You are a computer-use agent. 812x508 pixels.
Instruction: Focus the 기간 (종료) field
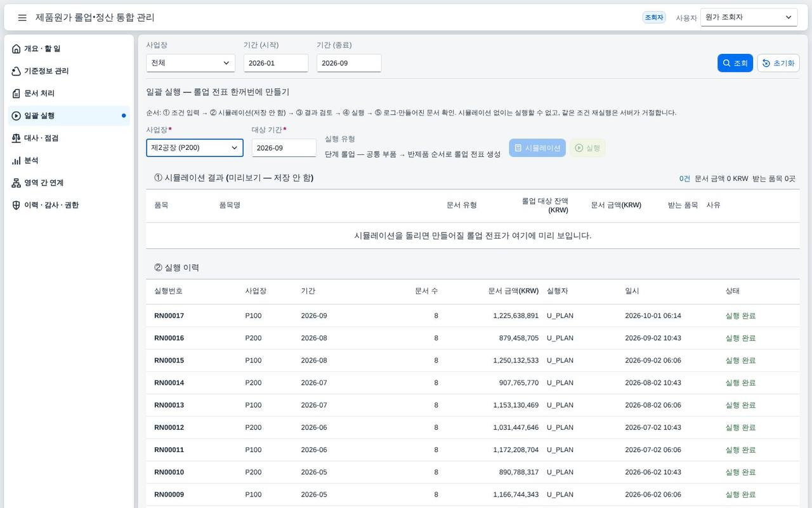pos(349,63)
